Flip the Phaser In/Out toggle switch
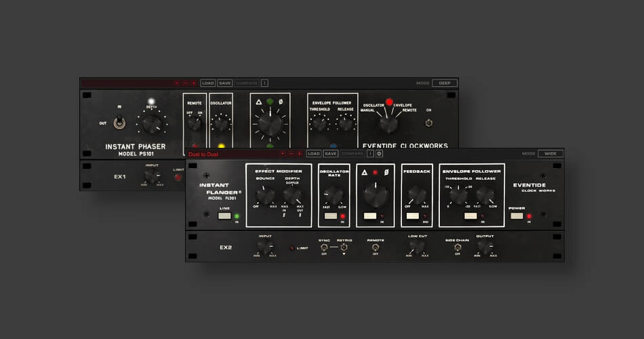 (118, 123)
